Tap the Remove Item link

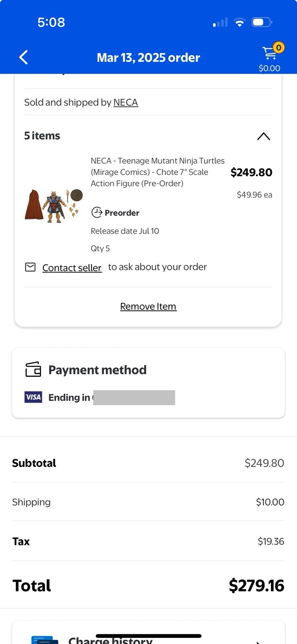point(148,307)
